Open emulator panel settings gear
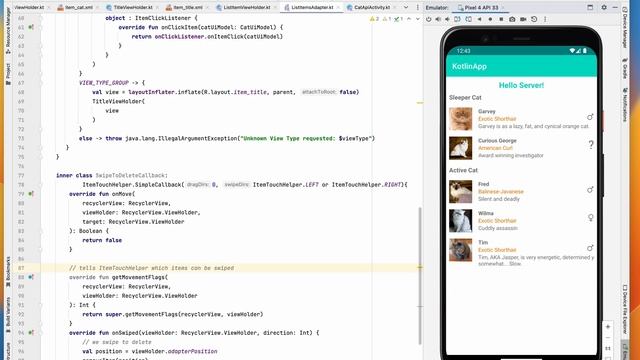The width and height of the screenshot is (640, 360). coord(604,7)
